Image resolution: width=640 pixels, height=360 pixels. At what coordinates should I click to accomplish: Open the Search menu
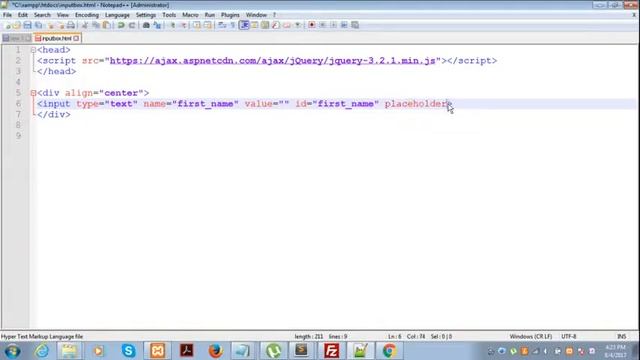pos(42,15)
